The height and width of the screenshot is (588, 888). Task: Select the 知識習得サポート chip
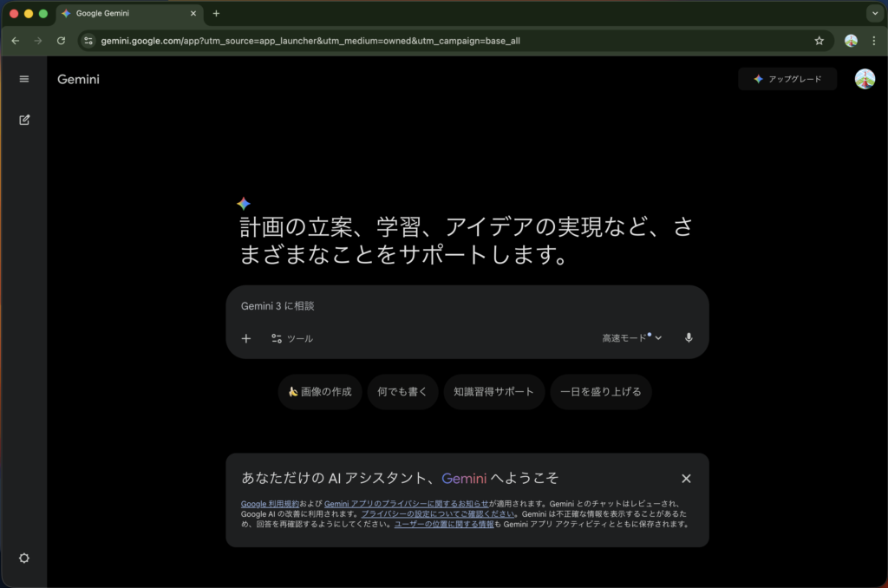pyautogui.click(x=494, y=392)
